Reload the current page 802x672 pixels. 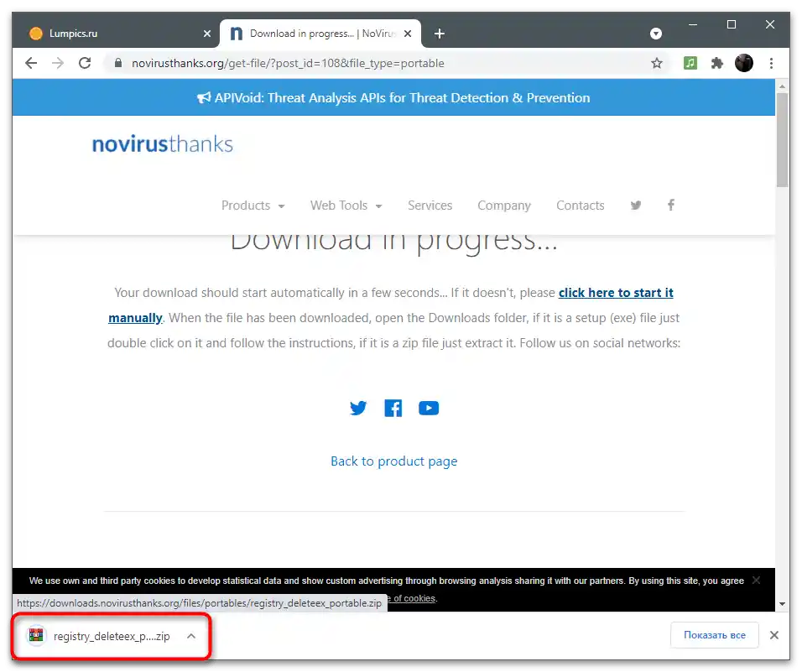coord(85,63)
